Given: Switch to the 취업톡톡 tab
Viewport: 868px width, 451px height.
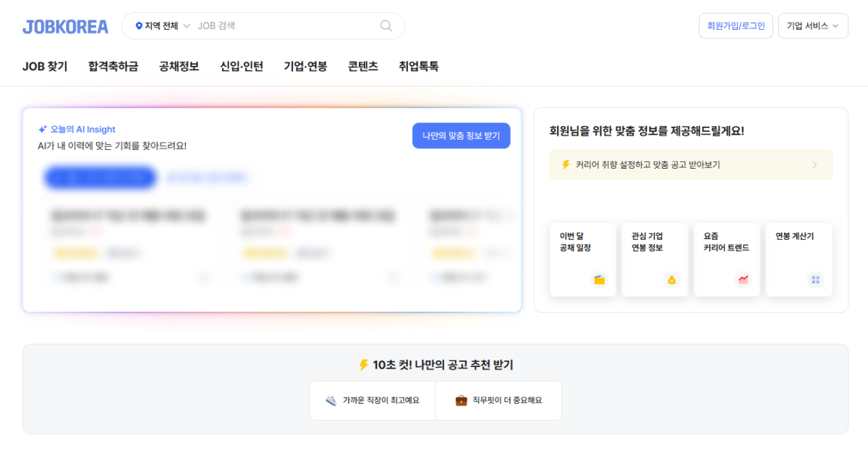Looking at the screenshot, I should [x=420, y=65].
